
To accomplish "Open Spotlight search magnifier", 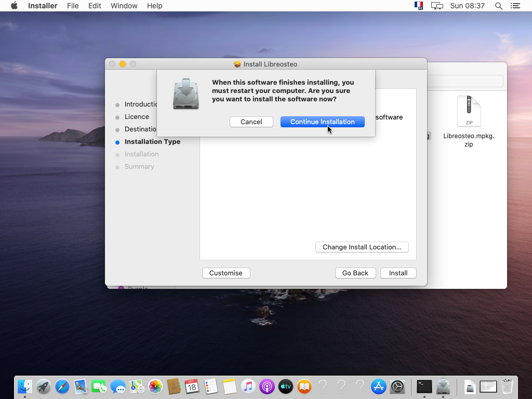I will [498, 6].
